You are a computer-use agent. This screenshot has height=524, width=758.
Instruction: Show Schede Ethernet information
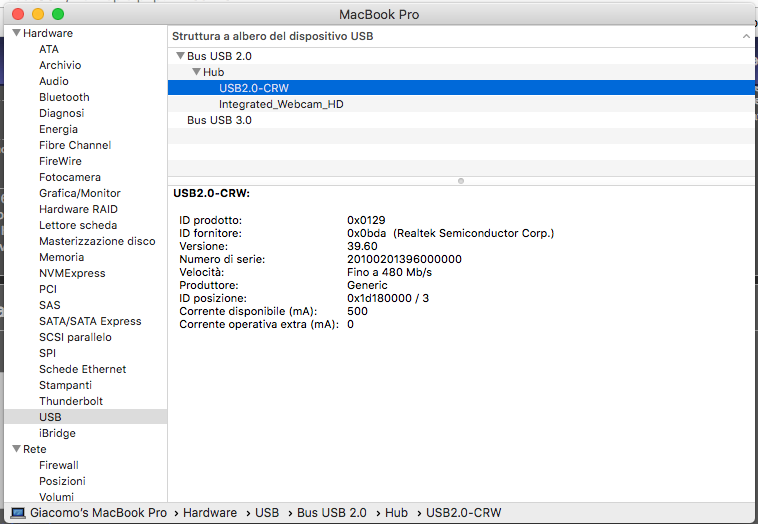[x=82, y=369]
